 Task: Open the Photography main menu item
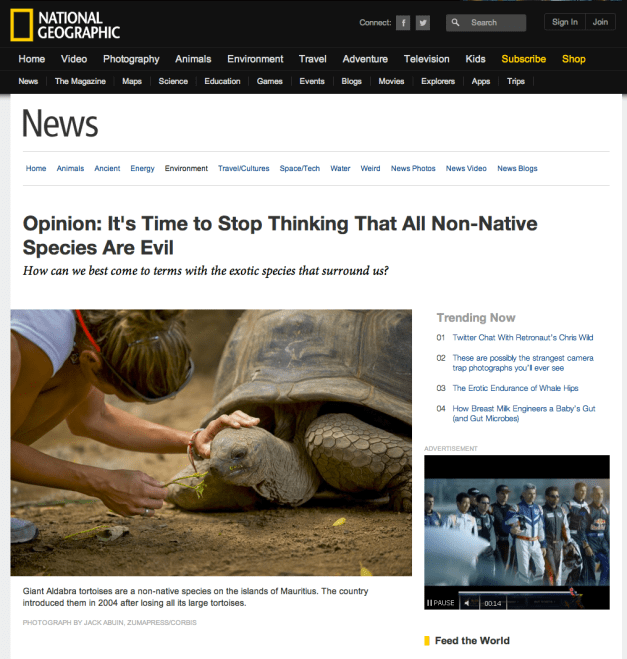(x=131, y=59)
